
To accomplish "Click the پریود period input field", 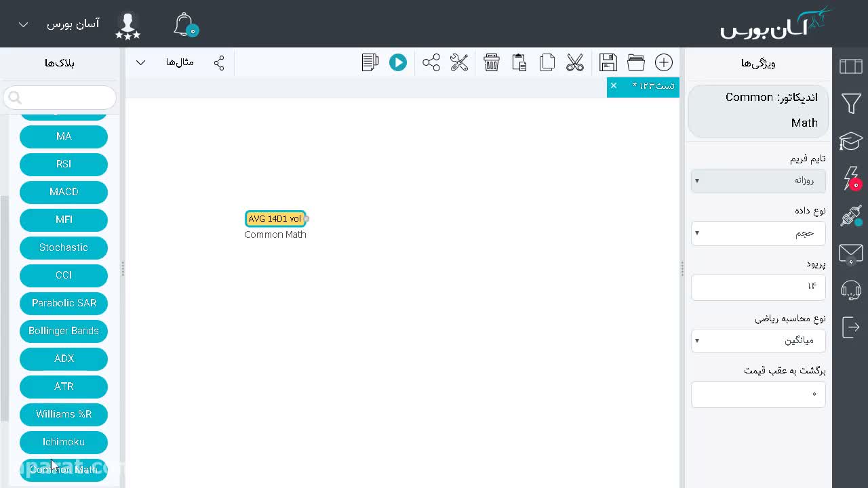I will [x=758, y=287].
